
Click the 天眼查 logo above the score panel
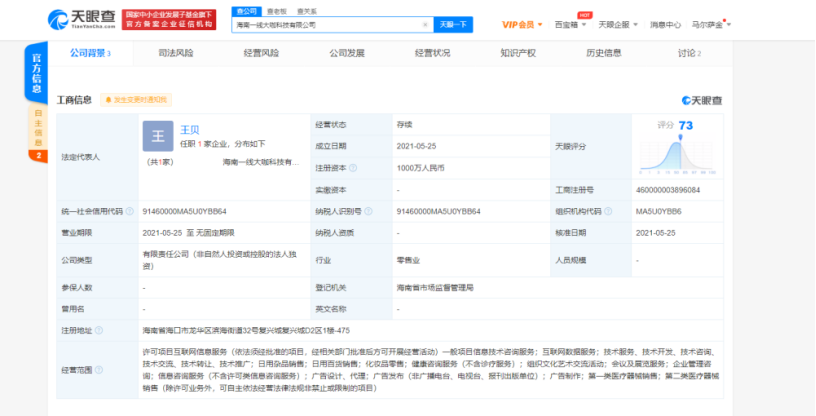[702, 100]
